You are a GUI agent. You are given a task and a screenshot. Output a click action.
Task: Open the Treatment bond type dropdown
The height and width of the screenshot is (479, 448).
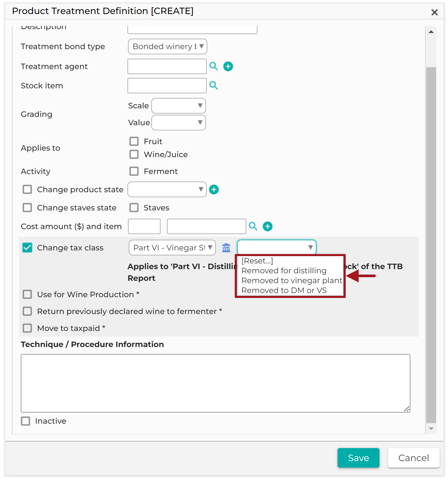coord(168,46)
